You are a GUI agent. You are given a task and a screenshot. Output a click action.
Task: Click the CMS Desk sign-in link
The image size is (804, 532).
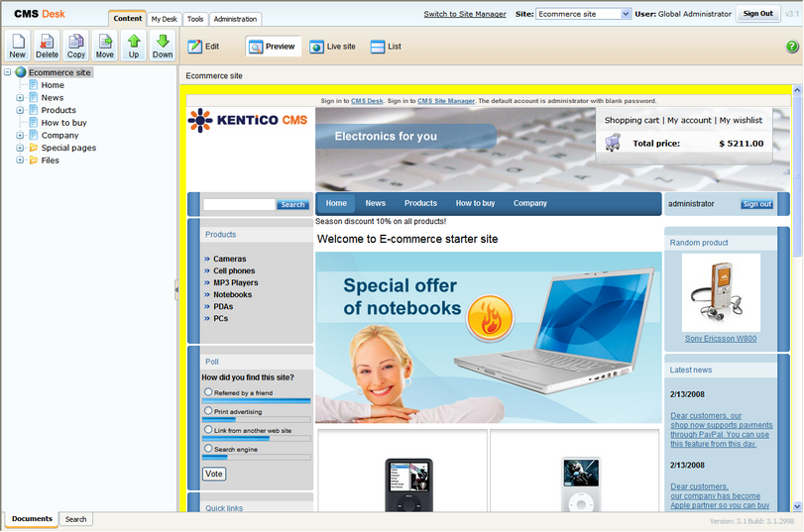pos(367,101)
